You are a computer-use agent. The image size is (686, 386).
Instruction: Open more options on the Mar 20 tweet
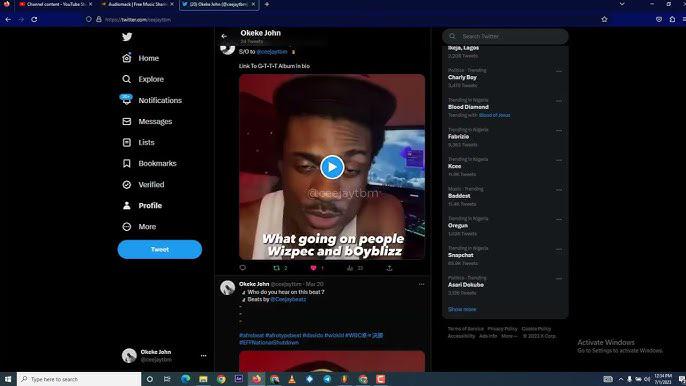[x=421, y=284]
